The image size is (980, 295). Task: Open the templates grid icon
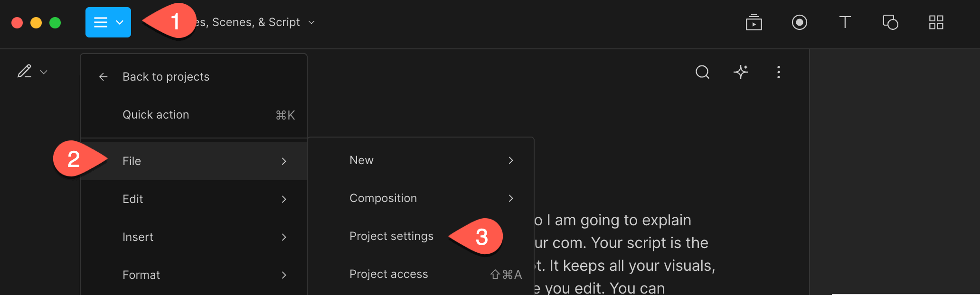(x=936, y=22)
